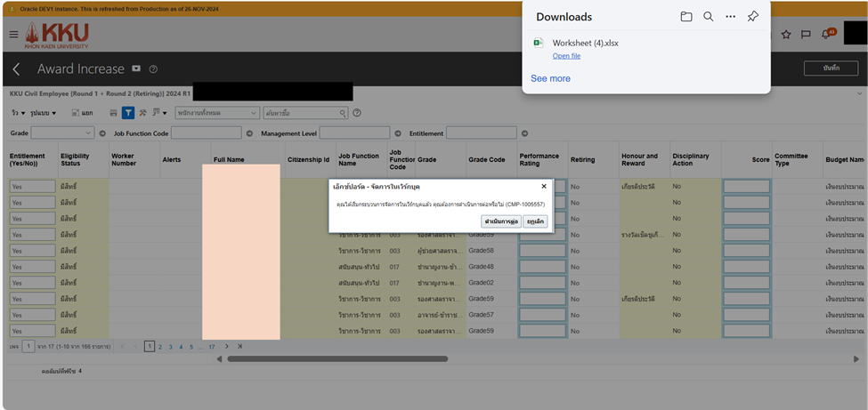Click the help icon next to Award Increase
Viewport: 868px width, 410px height.
153,69
